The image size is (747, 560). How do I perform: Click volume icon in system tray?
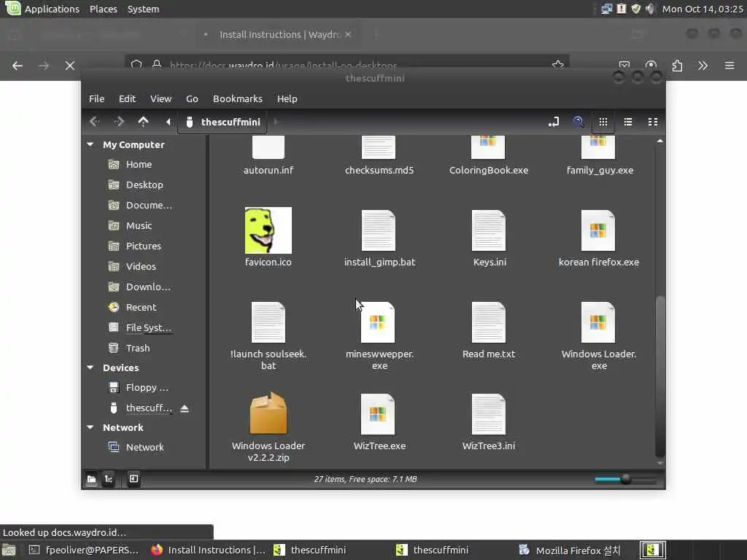point(649,9)
